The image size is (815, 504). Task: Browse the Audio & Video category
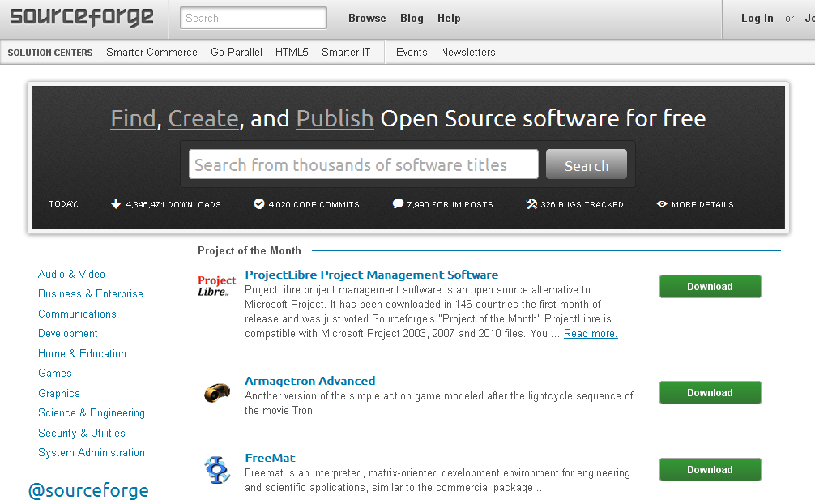71,274
